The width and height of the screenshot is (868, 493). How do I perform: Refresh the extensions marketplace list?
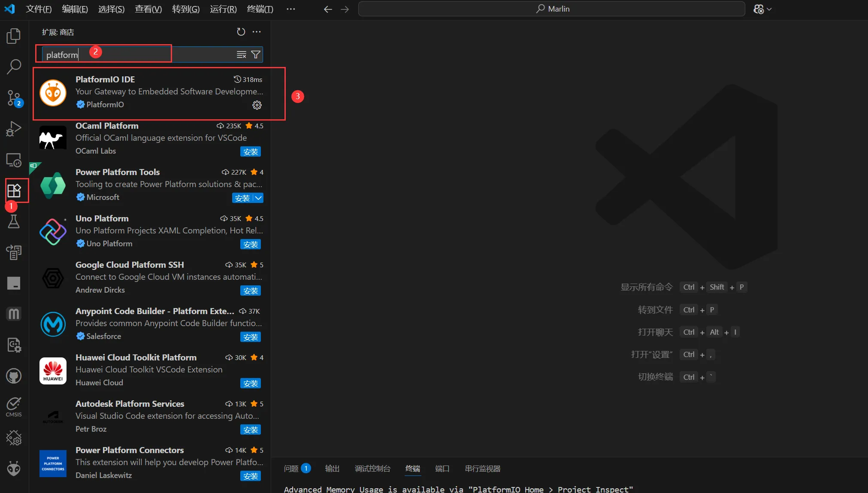pyautogui.click(x=241, y=32)
